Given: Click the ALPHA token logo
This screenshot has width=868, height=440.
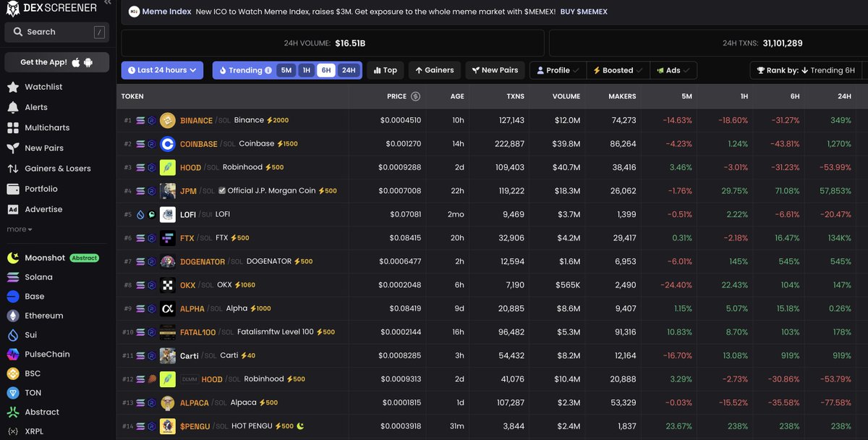Looking at the screenshot, I should [168, 308].
